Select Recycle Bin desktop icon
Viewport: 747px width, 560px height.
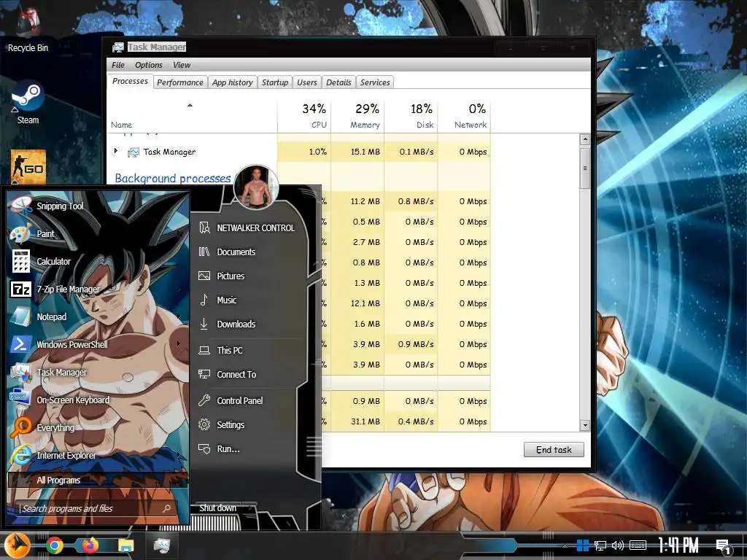[x=28, y=29]
